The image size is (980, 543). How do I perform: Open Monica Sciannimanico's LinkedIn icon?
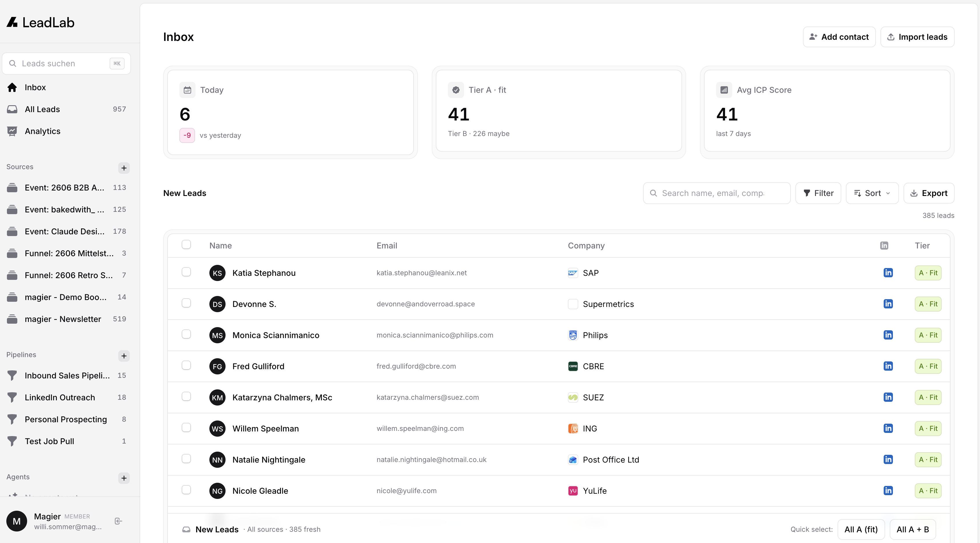pyautogui.click(x=888, y=335)
